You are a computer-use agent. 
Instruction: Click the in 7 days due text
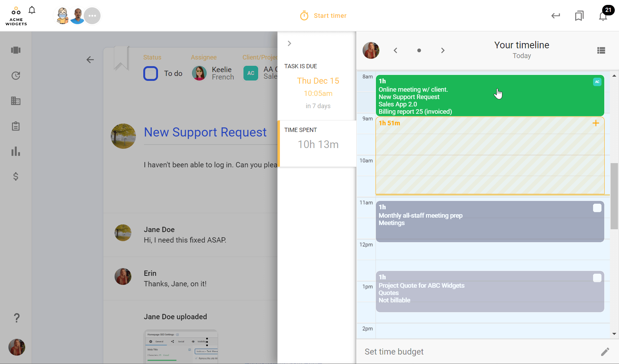click(318, 106)
